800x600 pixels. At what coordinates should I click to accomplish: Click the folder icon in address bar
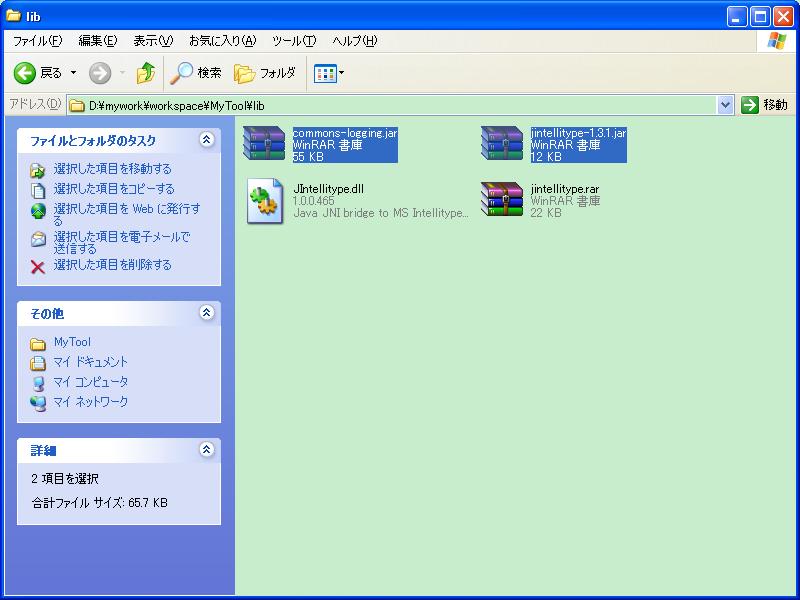[x=77, y=106]
